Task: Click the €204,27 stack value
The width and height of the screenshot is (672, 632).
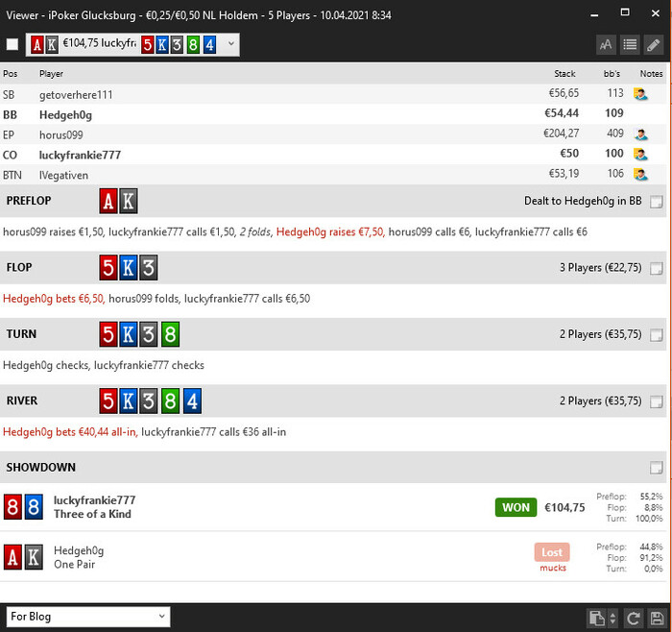Action: 561,134
